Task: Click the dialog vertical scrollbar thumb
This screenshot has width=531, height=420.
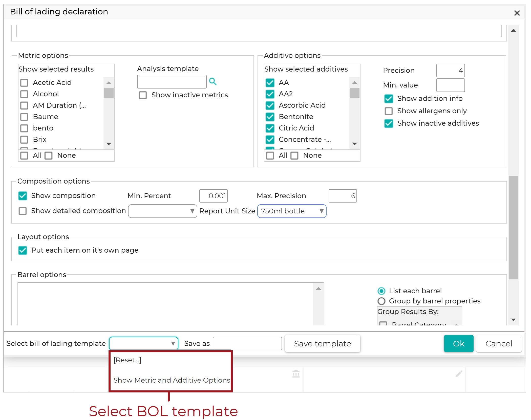Action: point(514,228)
